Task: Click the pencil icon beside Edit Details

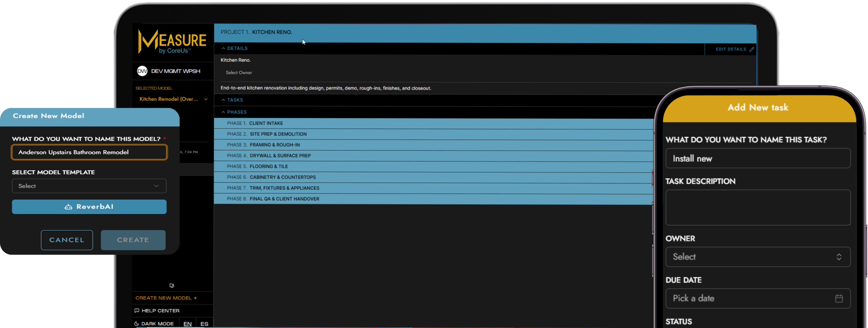Action: pyautogui.click(x=752, y=49)
